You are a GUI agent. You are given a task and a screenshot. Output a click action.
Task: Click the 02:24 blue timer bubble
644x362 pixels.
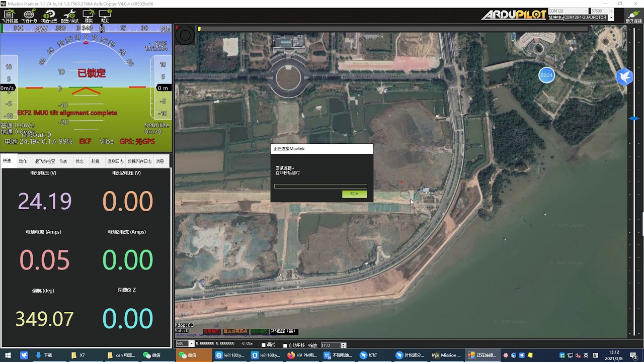[546, 75]
